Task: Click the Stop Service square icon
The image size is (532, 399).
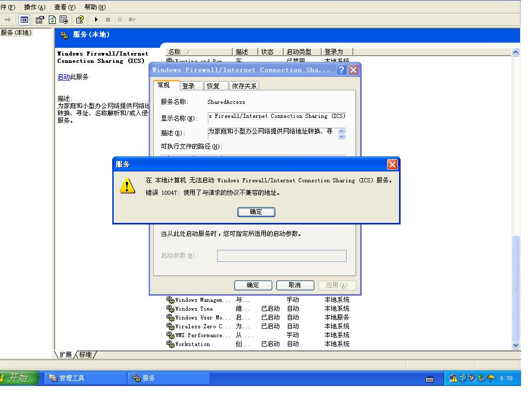Action: pos(108,20)
